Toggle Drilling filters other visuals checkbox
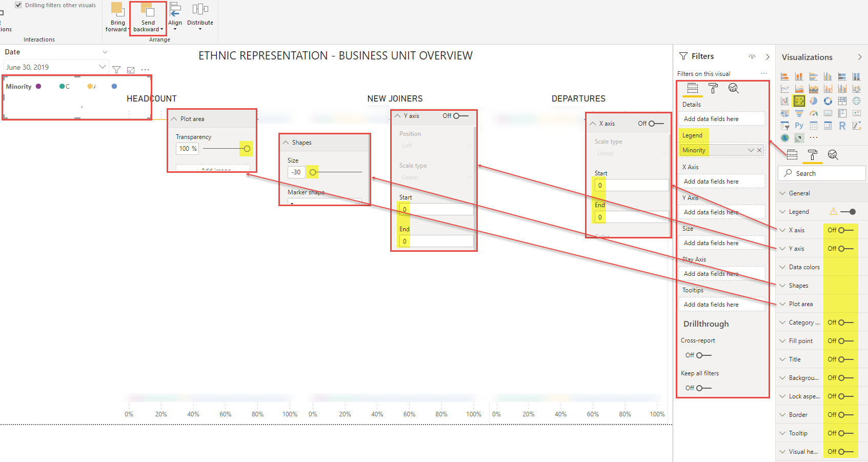Image resolution: width=868 pixels, height=462 pixels. pyautogui.click(x=18, y=5)
